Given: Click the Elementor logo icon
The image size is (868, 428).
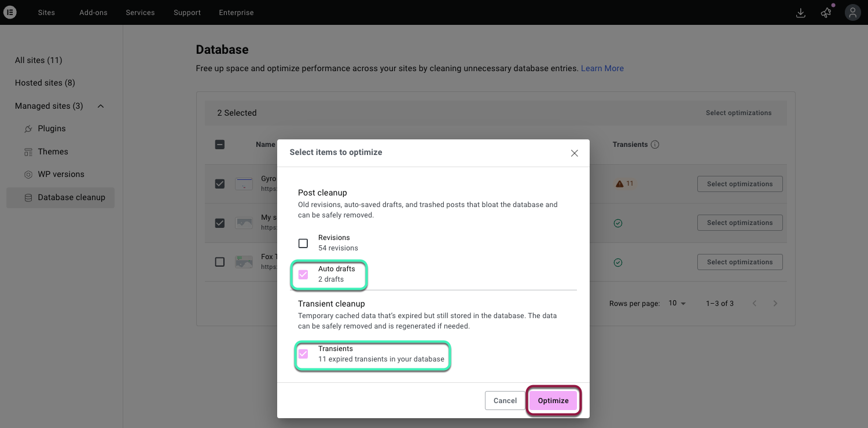Looking at the screenshot, I should click(10, 12).
